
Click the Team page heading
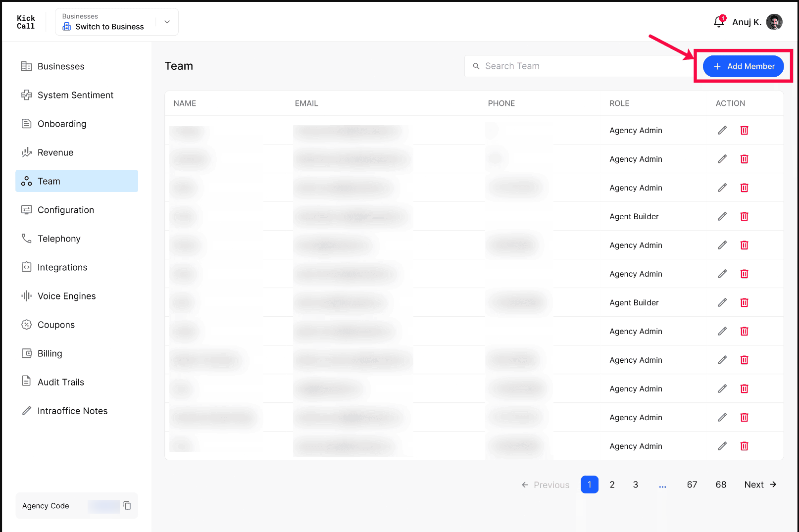[x=179, y=66]
